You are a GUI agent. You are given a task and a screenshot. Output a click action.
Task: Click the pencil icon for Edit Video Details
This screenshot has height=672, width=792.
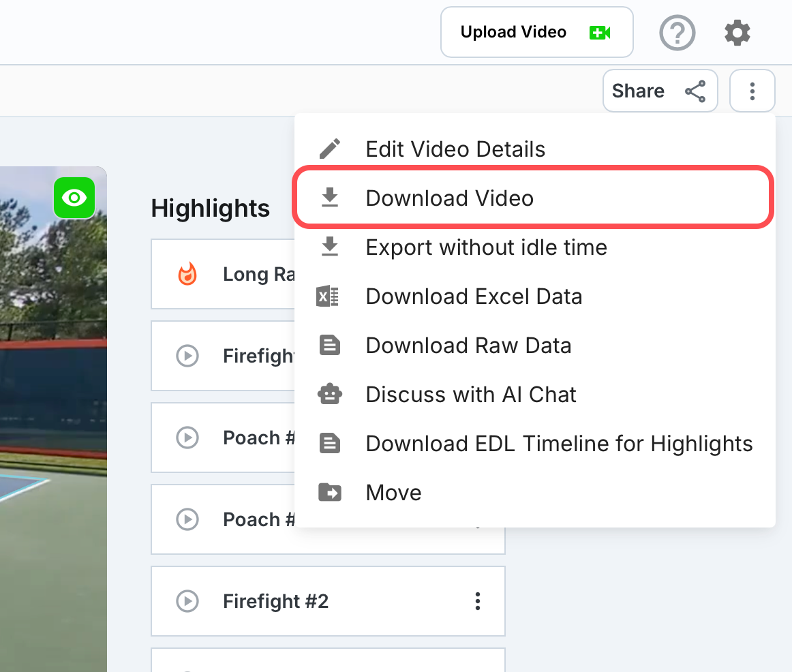coord(330,149)
